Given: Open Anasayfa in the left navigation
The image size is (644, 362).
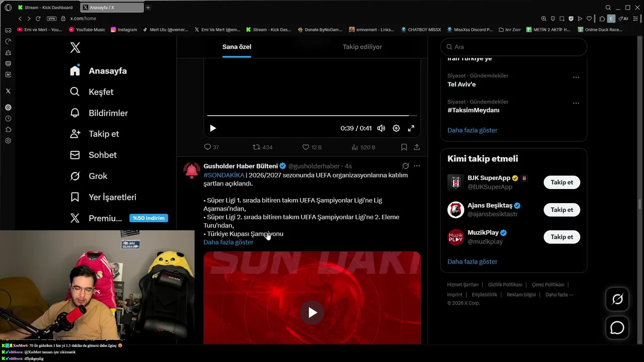Looking at the screenshot, I should coord(98,71).
